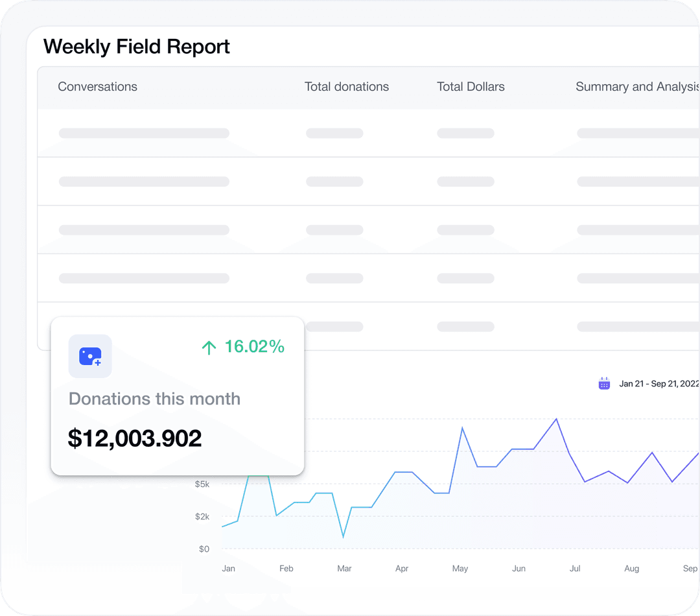The width and height of the screenshot is (700, 616).
Task: Click the Jul label on chart axis
Action: 575,569
